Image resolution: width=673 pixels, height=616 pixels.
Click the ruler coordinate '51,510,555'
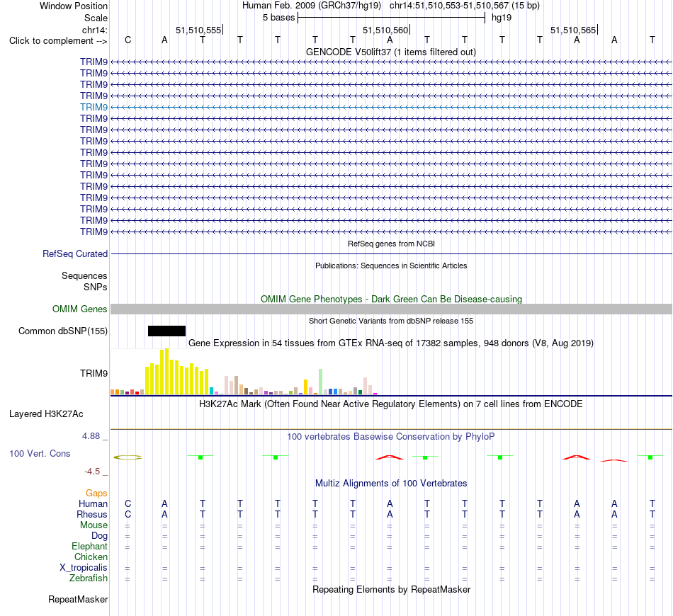tap(198, 30)
